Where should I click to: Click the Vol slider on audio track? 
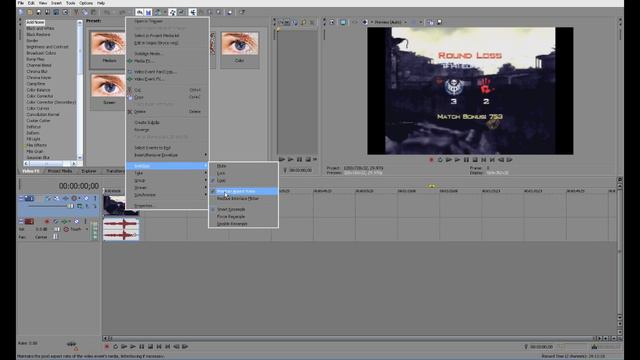(x=56, y=229)
